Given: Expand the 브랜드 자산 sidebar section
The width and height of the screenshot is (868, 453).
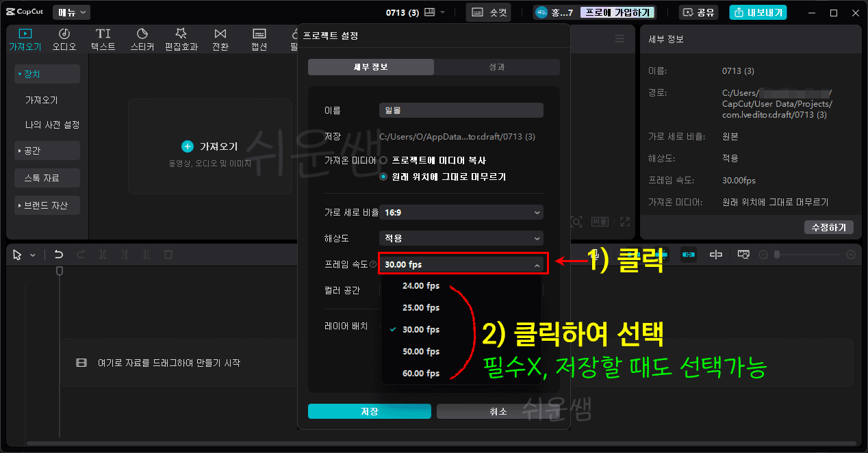Looking at the screenshot, I should (47, 205).
